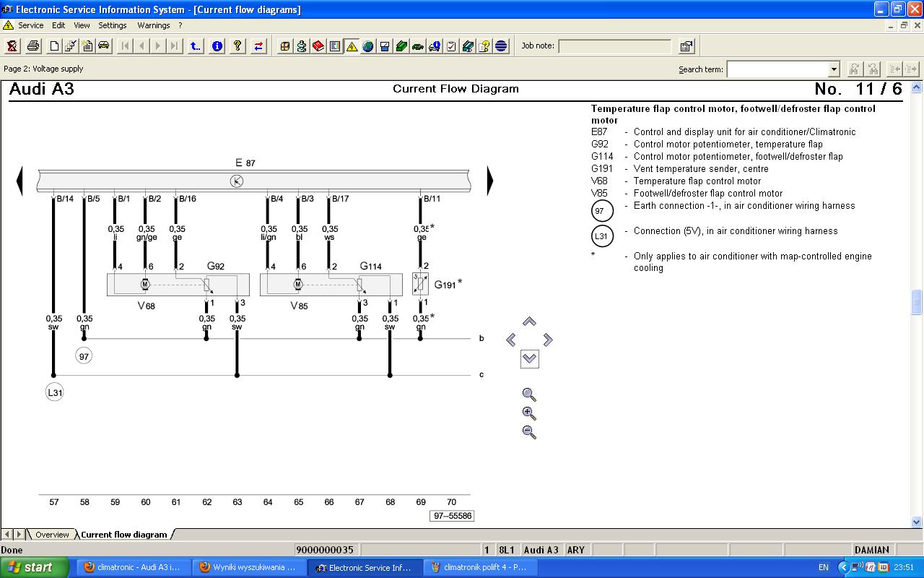Click the scrollbar down arrow
This screenshot has height=578, width=924.
tap(917, 522)
